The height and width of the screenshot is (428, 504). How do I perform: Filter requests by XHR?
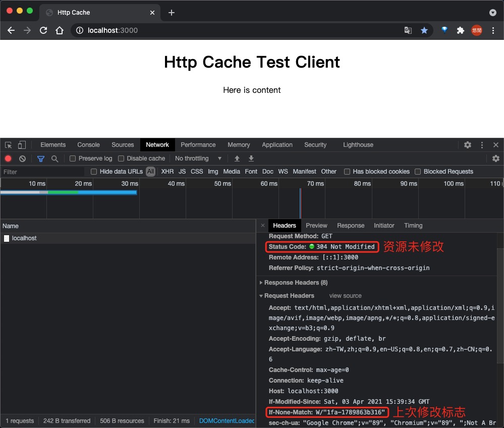pos(167,172)
